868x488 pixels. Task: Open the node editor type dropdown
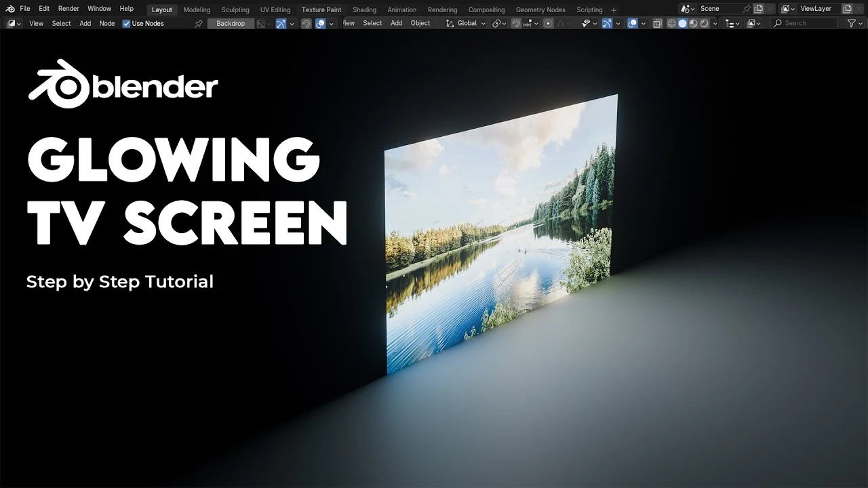coord(14,23)
